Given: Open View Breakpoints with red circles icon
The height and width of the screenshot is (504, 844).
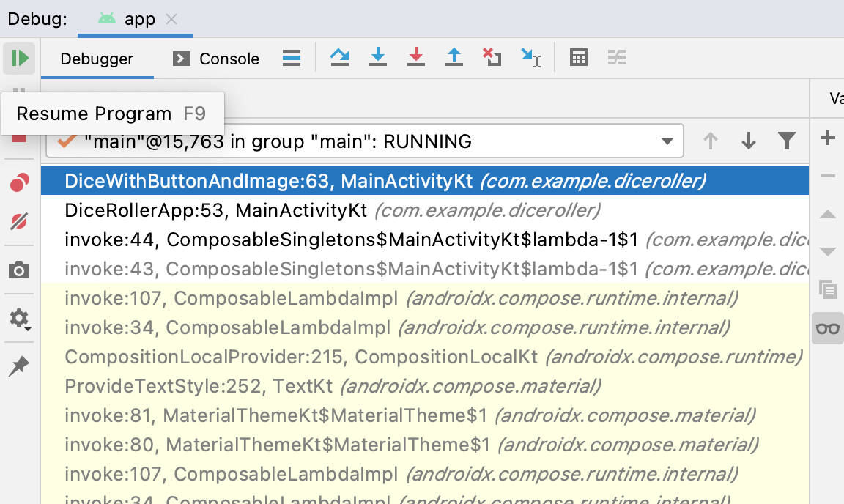Looking at the screenshot, I should tap(19, 183).
